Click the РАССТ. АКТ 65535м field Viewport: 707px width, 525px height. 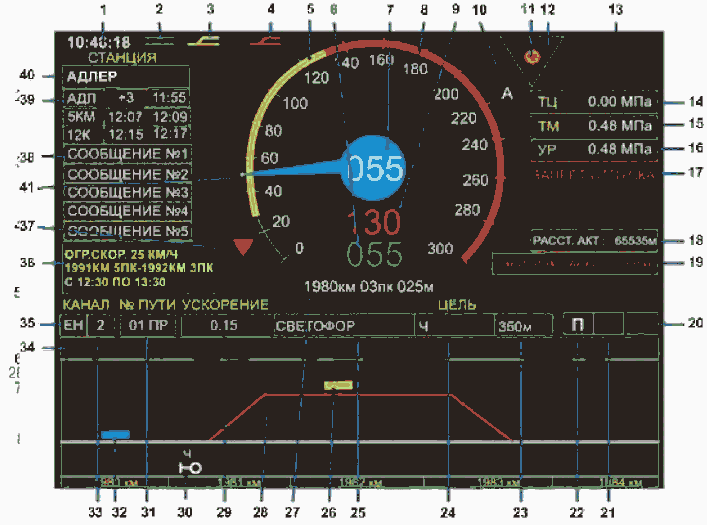594,241
